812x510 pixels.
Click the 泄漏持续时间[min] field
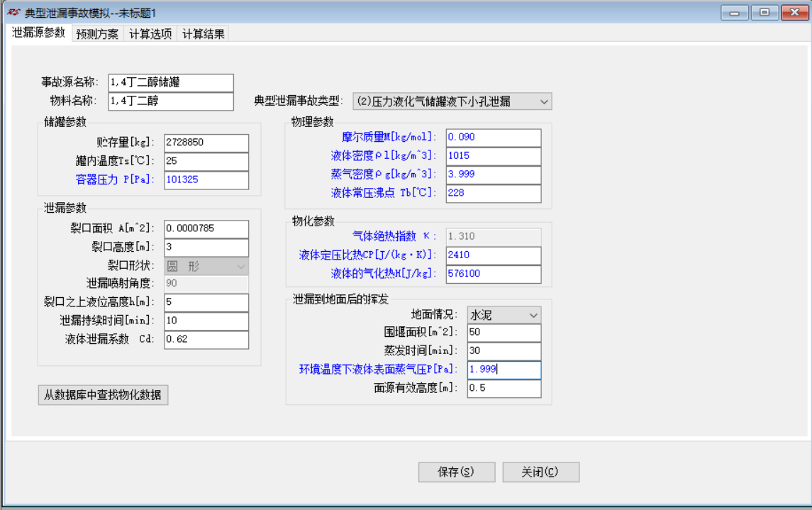coord(206,321)
